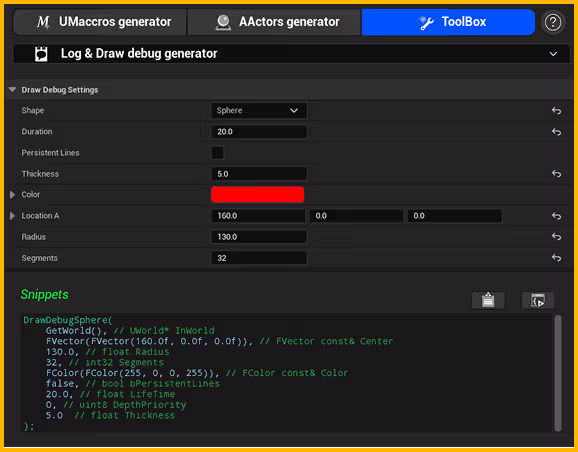578x452 pixels.
Task: Expand the Location A property row
Action: pos(12,216)
